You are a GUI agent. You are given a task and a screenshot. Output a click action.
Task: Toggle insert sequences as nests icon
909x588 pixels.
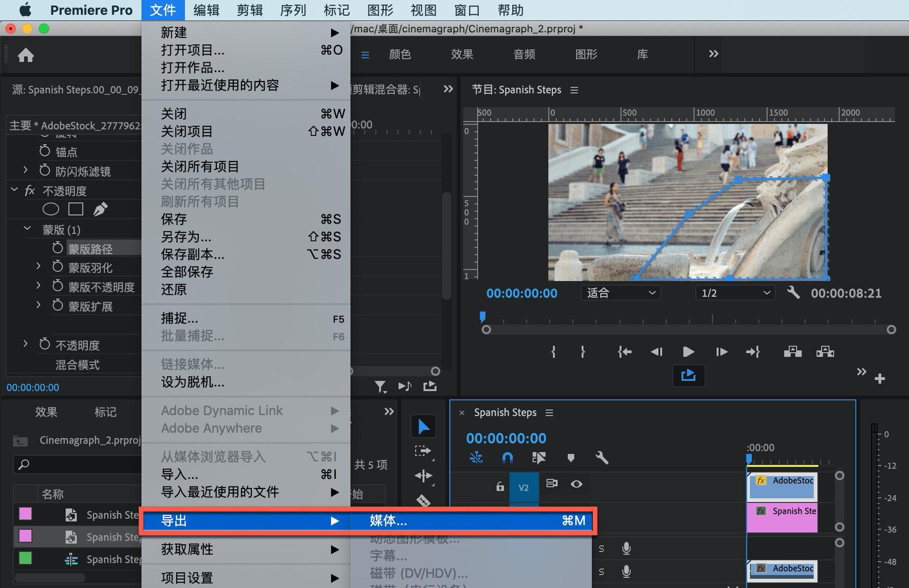point(476,457)
